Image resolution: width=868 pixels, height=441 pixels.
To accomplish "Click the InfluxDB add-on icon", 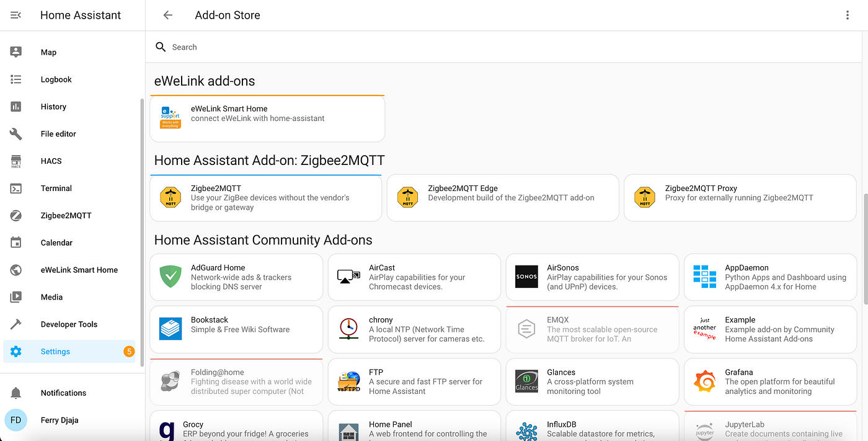I will [526, 431].
